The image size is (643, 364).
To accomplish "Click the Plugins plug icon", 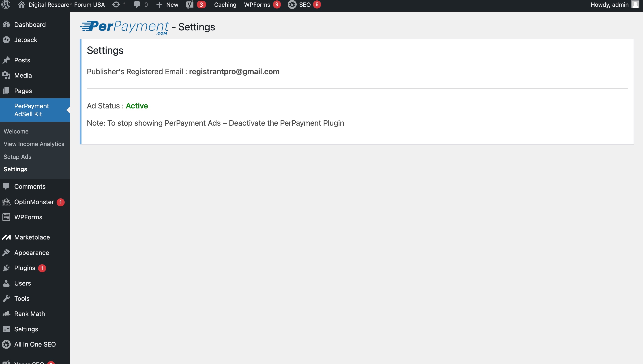I will [x=6, y=268].
